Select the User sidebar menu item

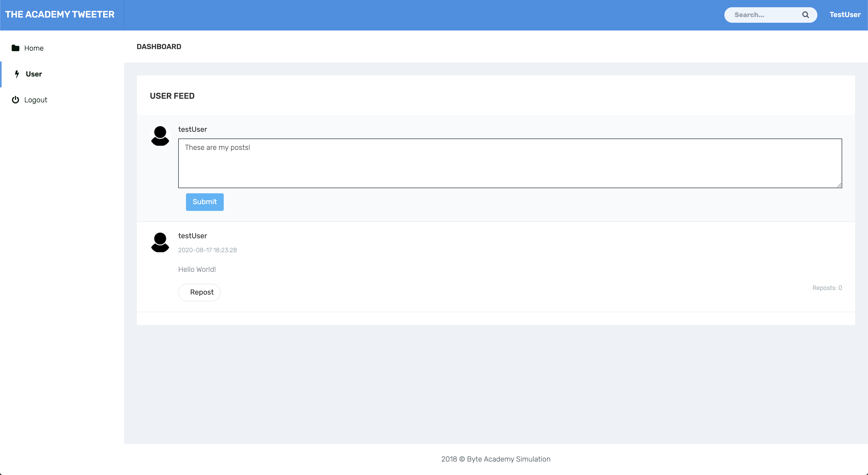tap(34, 74)
